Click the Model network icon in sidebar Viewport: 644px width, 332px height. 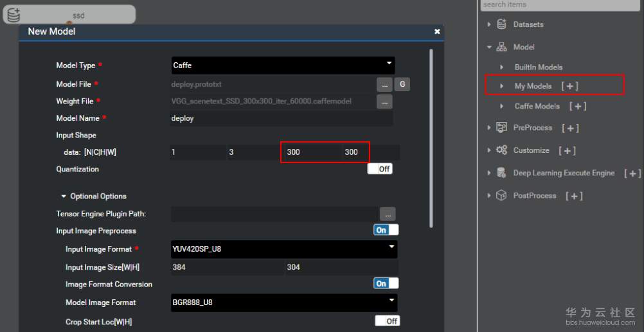[501, 47]
